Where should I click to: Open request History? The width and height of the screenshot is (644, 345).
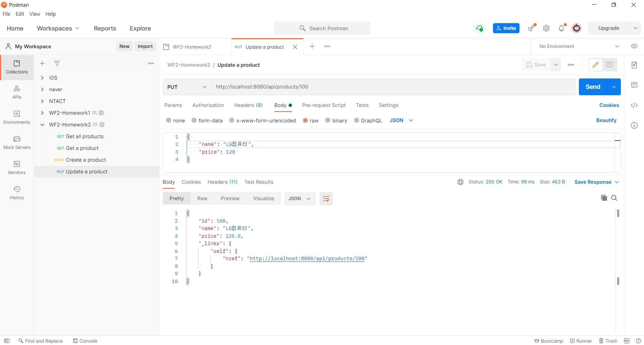point(17,193)
